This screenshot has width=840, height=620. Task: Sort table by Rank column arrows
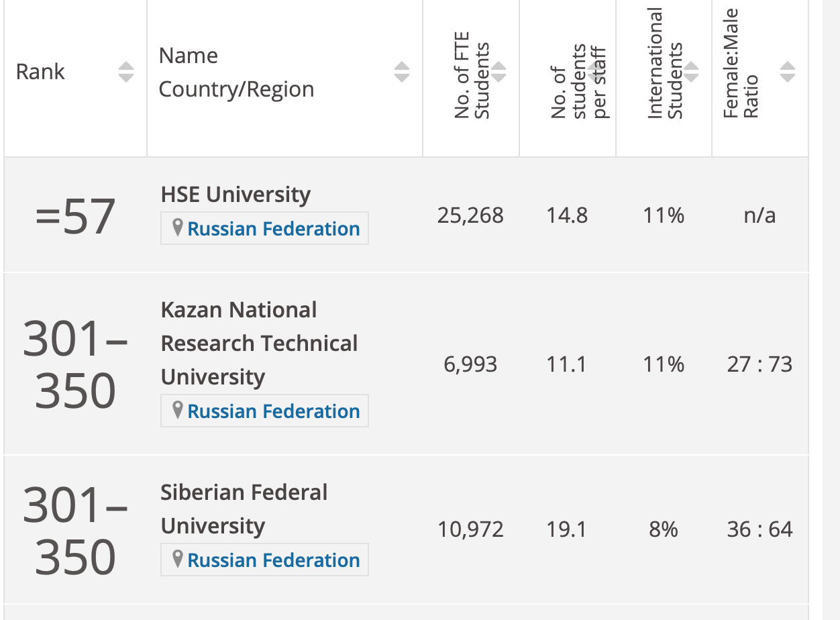point(125,72)
